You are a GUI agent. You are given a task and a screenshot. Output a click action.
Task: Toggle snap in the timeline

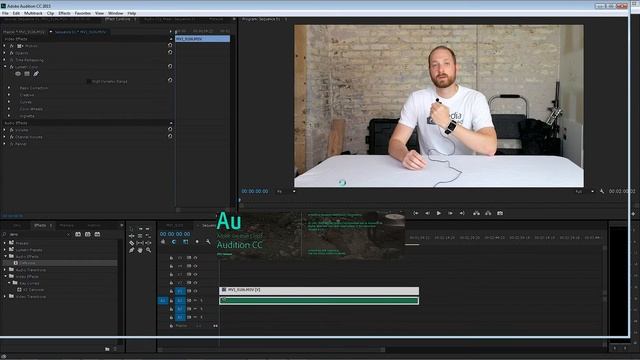(x=174, y=242)
